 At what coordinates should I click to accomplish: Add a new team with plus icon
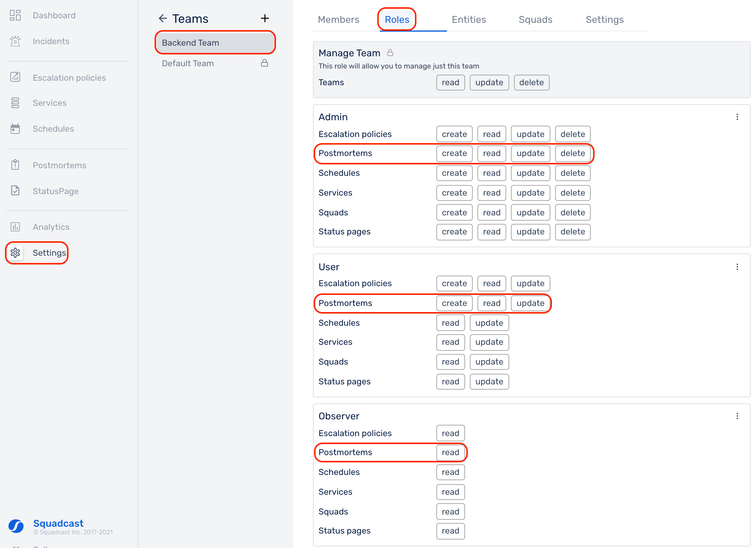[x=265, y=18]
